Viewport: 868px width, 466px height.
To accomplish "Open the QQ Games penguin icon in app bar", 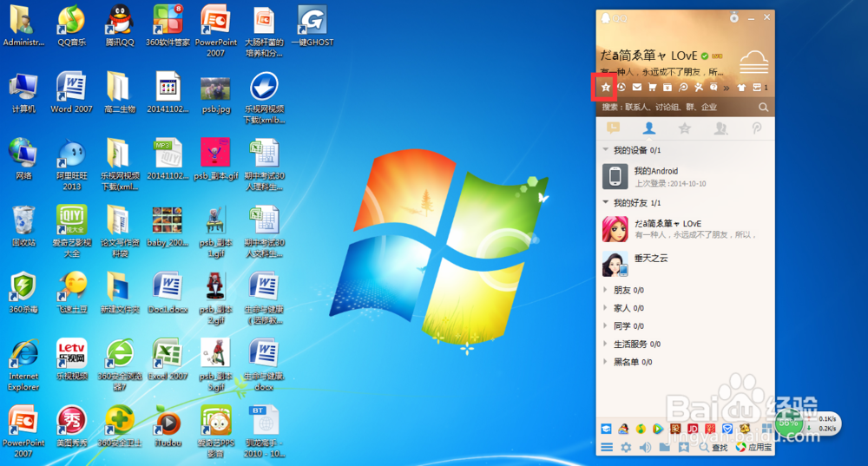I will click(x=623, y=429).
